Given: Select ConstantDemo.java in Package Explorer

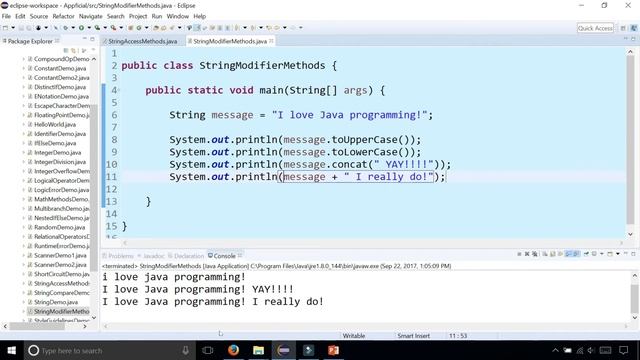Looking at the screenshot, I should pyautogui.click(x=60, y=68).
